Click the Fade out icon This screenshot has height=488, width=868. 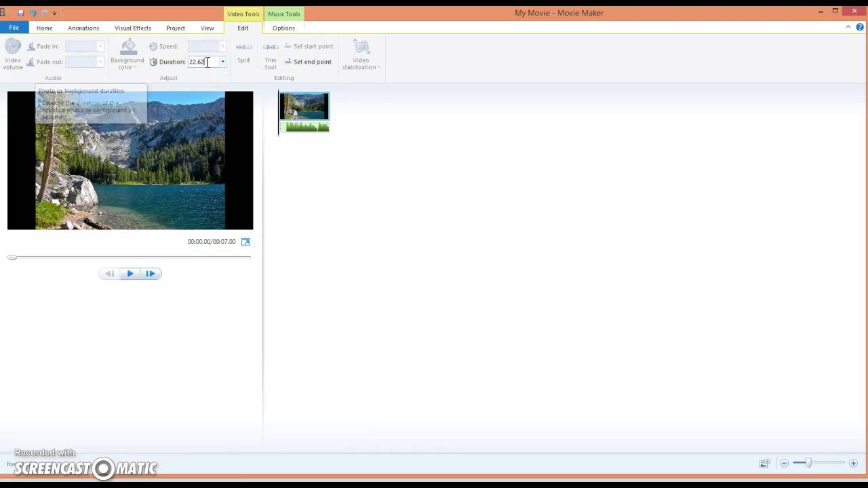pos(31,62)
